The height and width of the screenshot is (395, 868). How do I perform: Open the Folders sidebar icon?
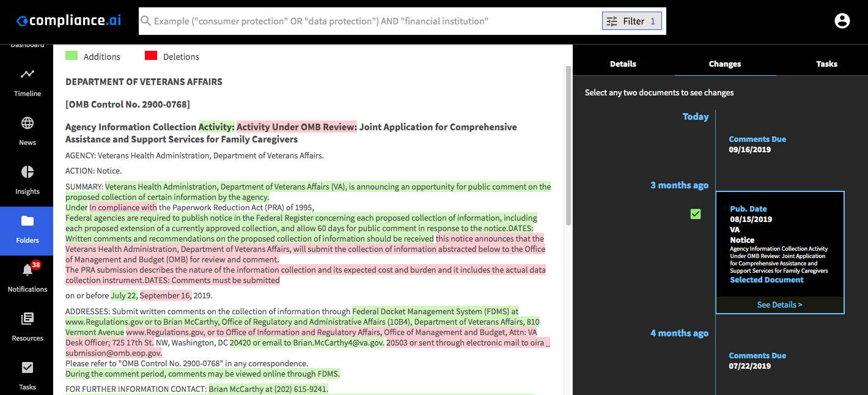28,221
